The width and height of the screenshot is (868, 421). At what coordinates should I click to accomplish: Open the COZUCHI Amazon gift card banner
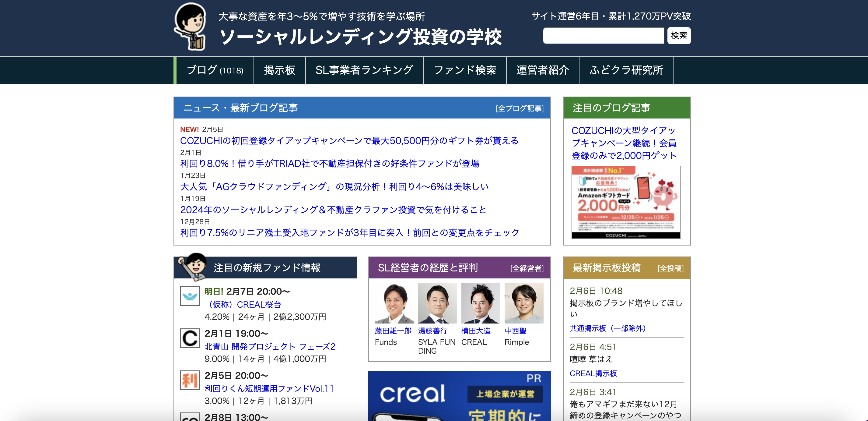point(626,202)
